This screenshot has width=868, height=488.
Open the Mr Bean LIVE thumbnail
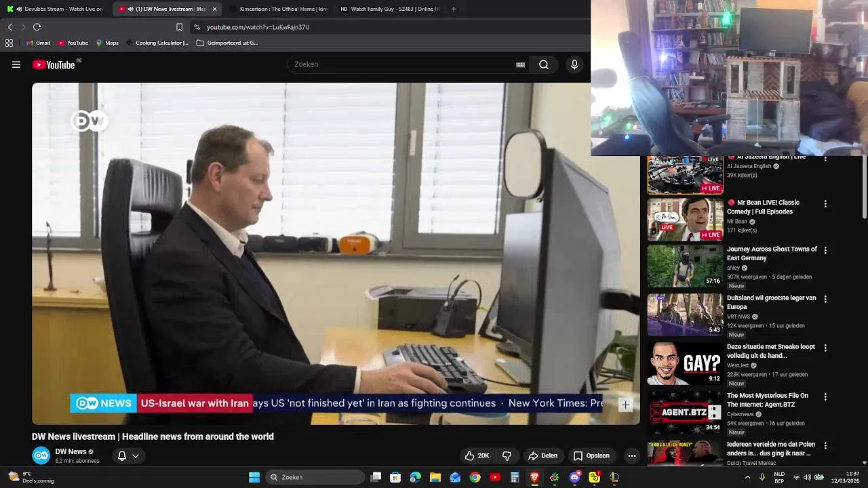point(685,220)
